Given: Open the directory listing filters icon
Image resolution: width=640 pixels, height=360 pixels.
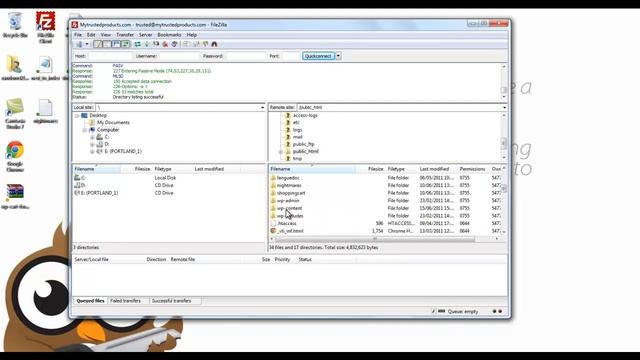Looking at the screenshot, I should click(x=187, y=44).
